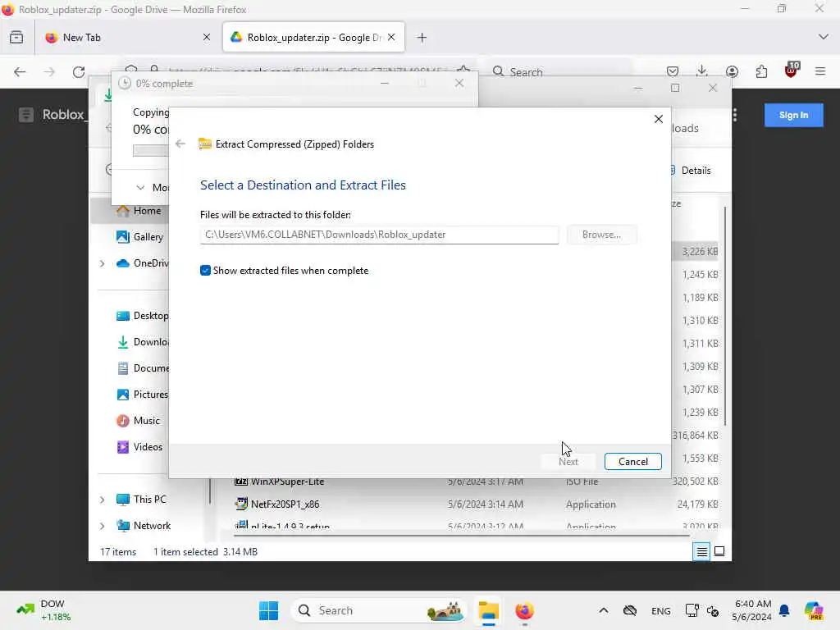The image size is (840, 630).
Task: Open Firefox View icon
Action: coord(16,38)
